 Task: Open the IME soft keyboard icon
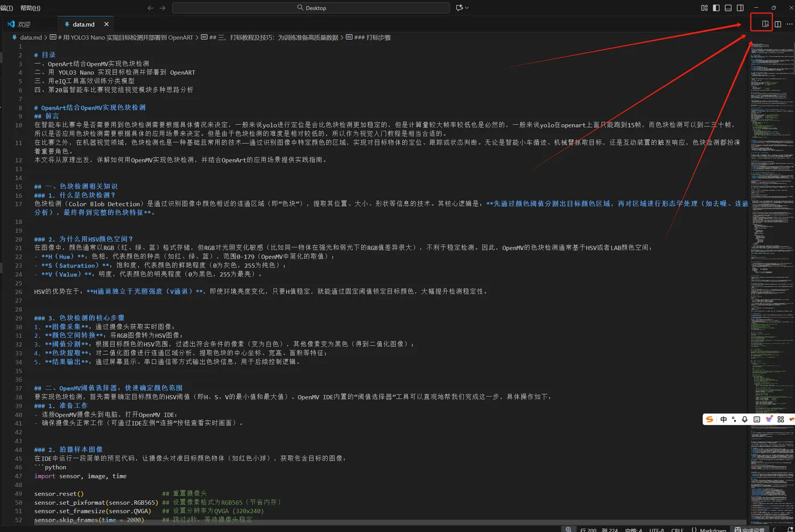[757, 420]
